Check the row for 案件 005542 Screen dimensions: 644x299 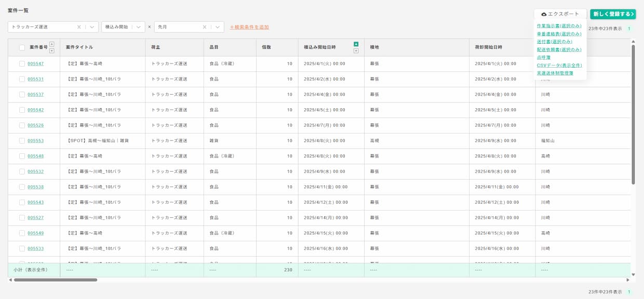[22, 110]
